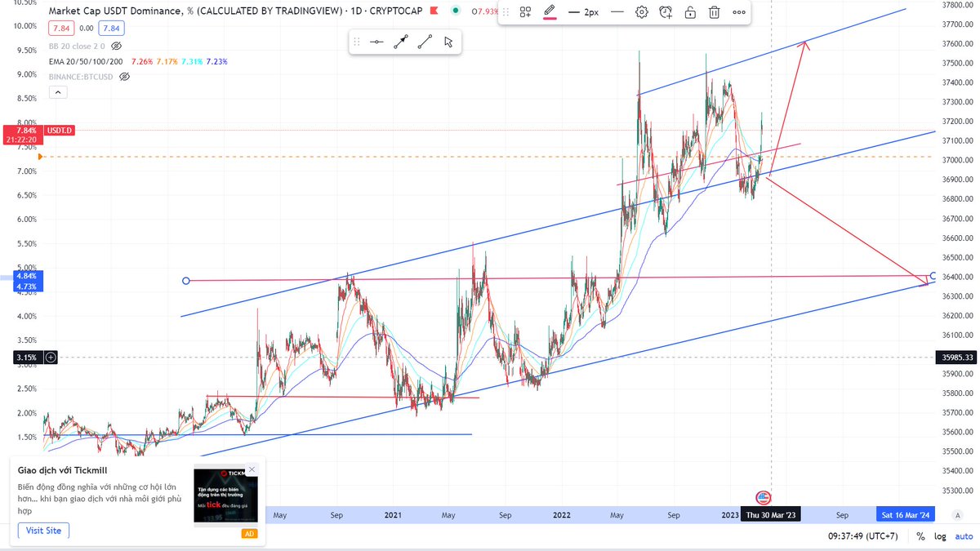Show the hidden BB 20 indicator
The height and width of the screenshot is (551, 980).
116,47
